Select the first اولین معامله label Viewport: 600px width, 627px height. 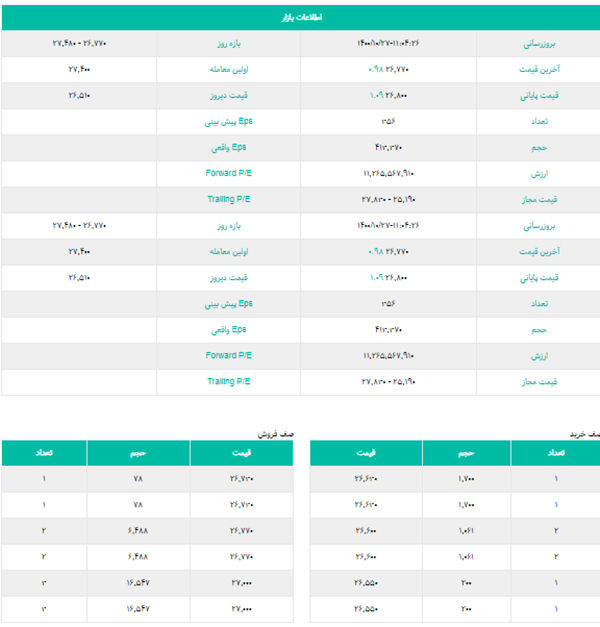click(x=229, y=70)
